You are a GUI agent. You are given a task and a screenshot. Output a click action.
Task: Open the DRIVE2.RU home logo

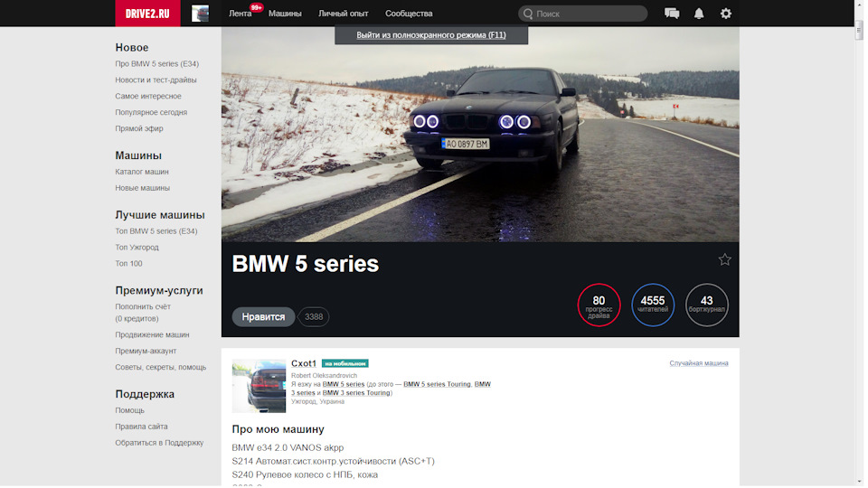[147, 14]
